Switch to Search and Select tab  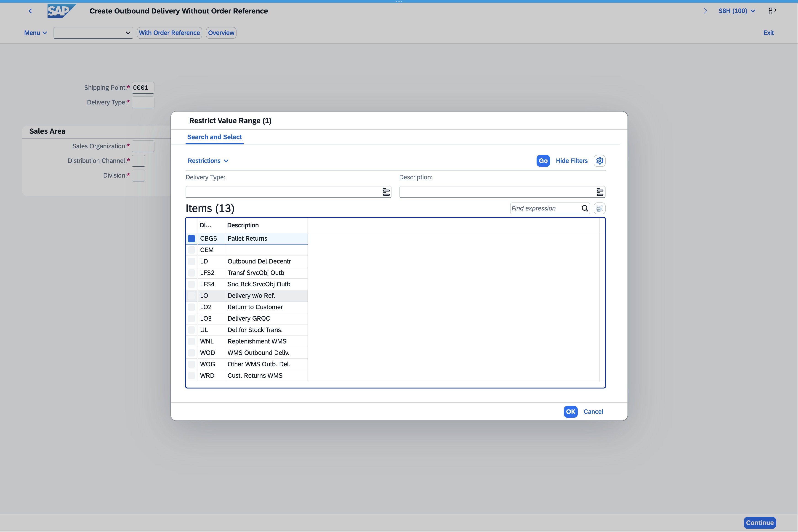coord(214,137)
